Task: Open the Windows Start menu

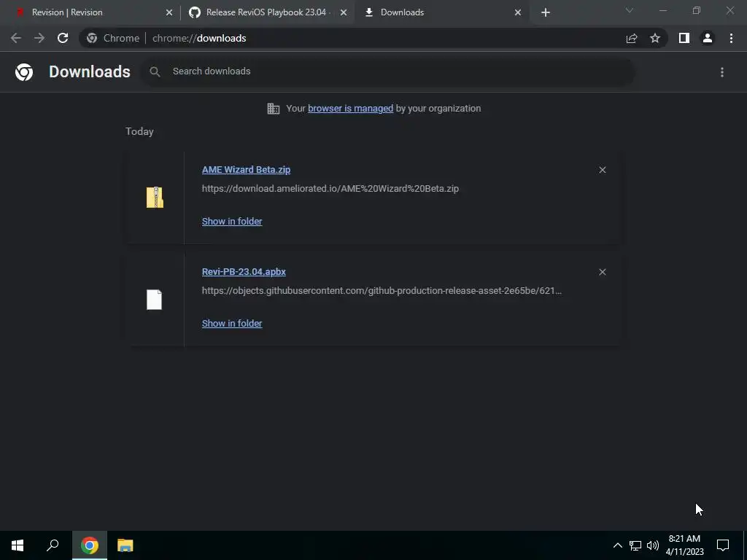Action: click(18, 545)
